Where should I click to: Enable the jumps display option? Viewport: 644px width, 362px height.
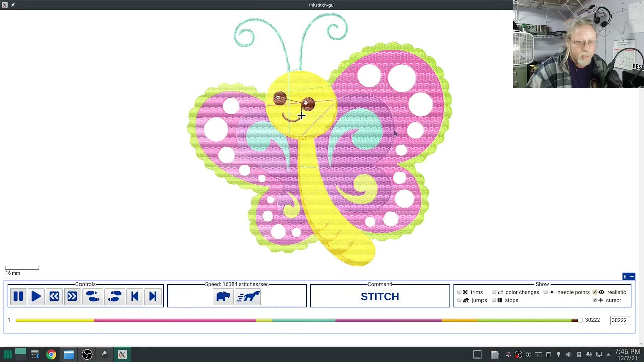(459, 300)
